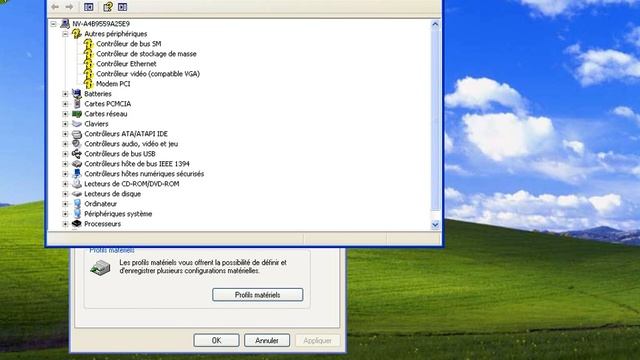Screen dimensions: 640x360
Task: Expand Contrôleurs audio, vidéo et jeu
Action: [65, 144]
